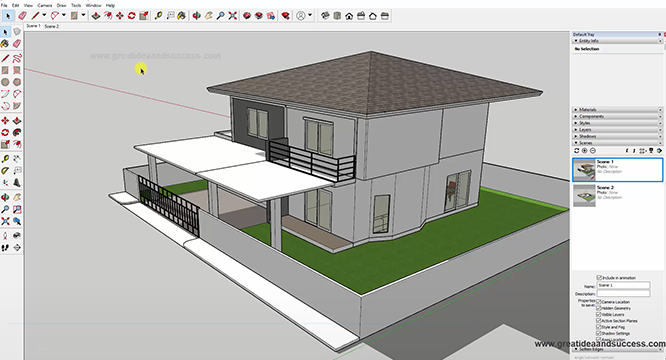Click the Update Scene refresh button
This screenshot has height=360, width=666.
576,151
